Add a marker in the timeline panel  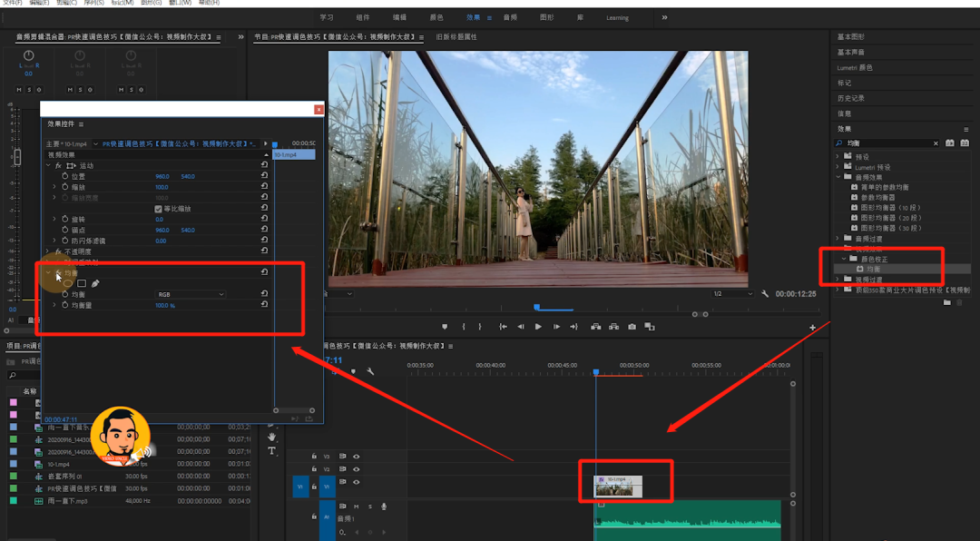point(353,371)
